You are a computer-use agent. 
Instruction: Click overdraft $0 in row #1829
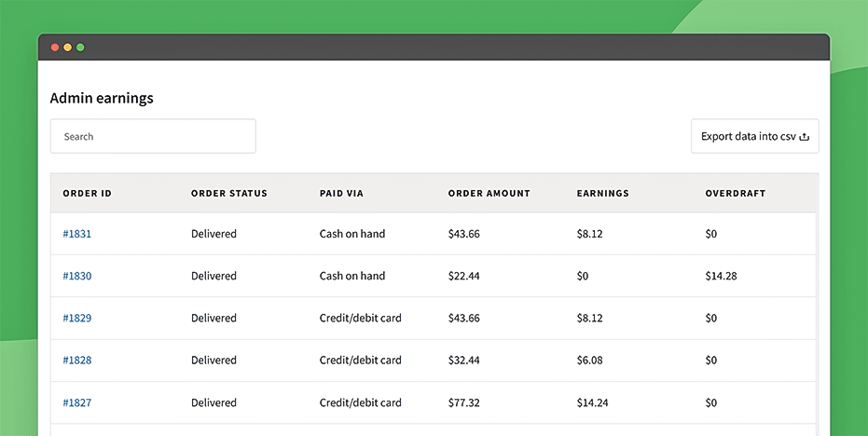(710, 318)
